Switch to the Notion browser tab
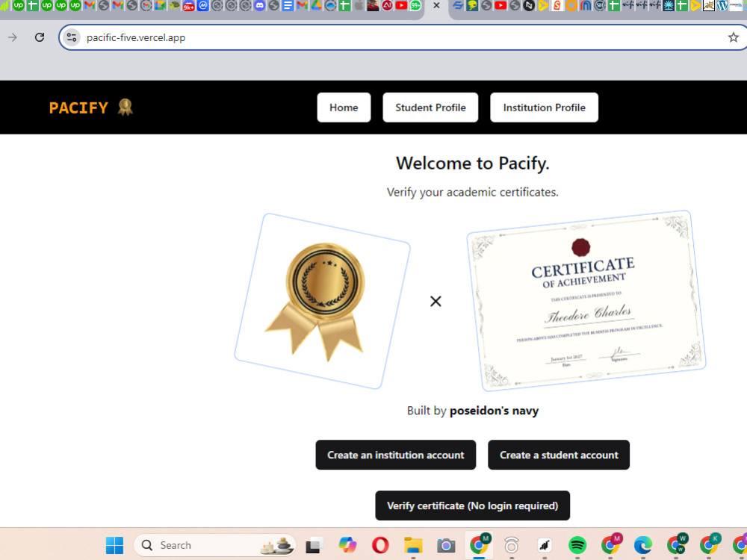Image resolution: width=747 pixels, height=560 pixels. [529, 5]
